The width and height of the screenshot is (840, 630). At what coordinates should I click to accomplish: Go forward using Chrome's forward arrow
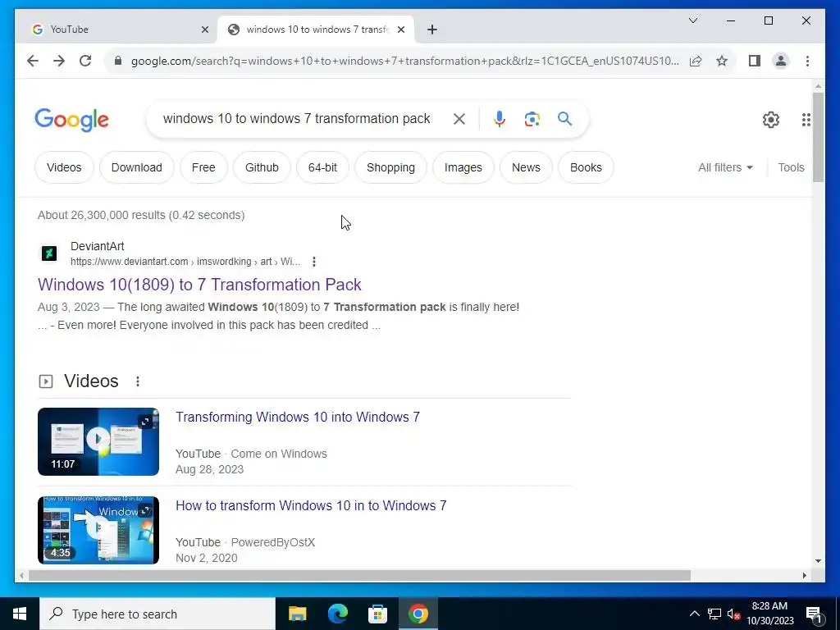(59, 61)
